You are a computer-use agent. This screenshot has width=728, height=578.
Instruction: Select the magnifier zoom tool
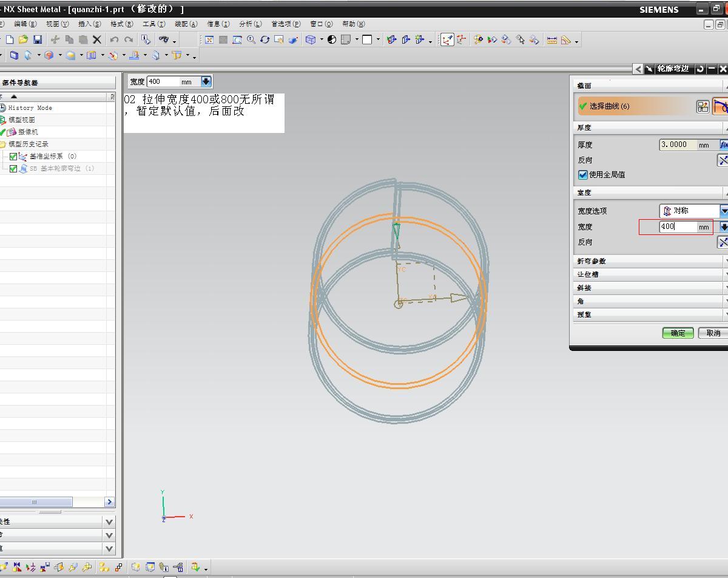tap(251, 39)
